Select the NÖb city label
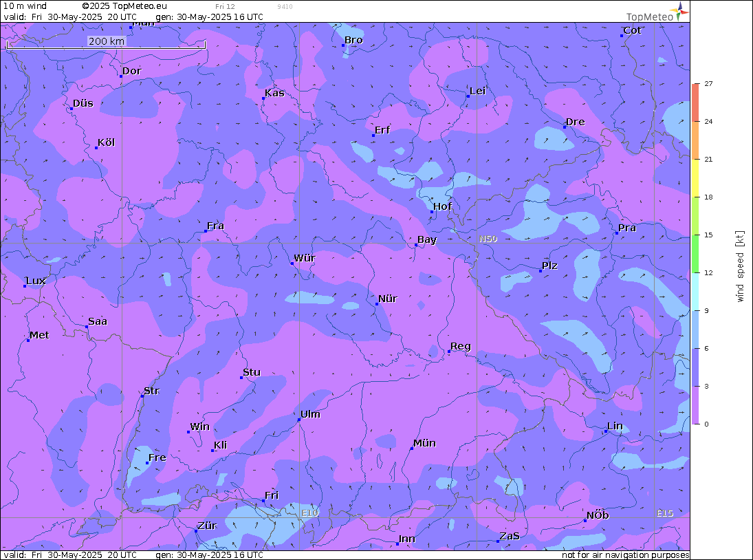 pyautogui.click(x=598, y=515)
